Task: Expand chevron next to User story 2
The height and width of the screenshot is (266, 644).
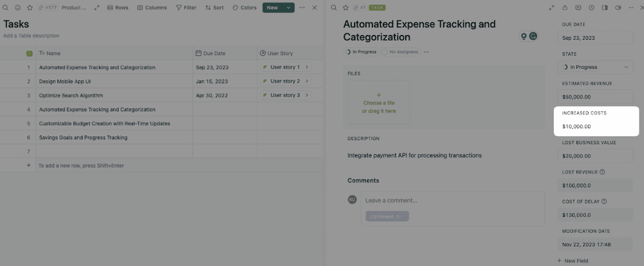Action: point(306,81)
